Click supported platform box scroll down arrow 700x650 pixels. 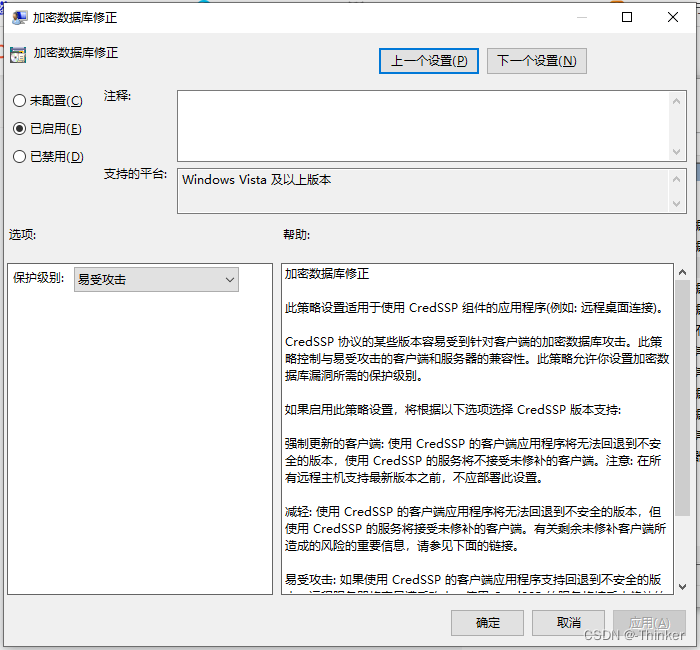(676, 204)
